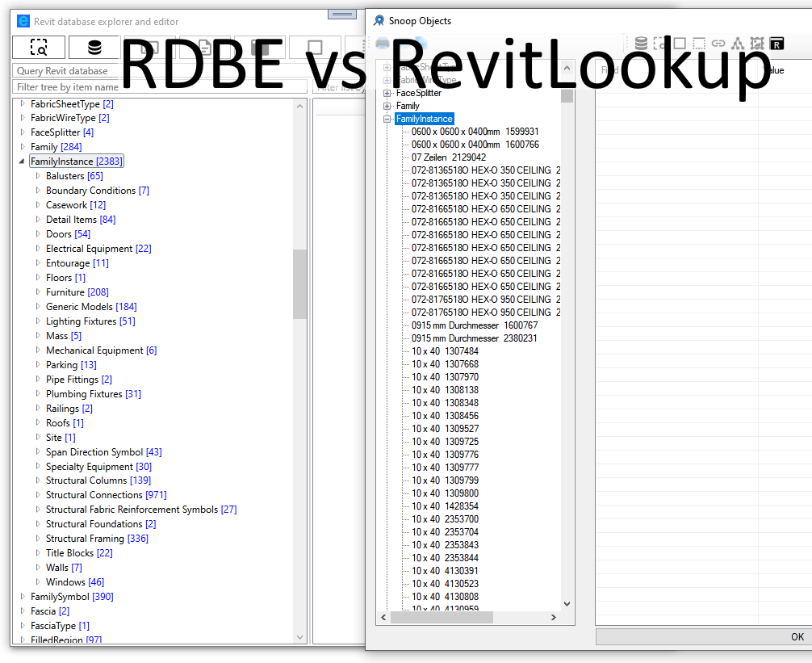Expand the FamilySymbol [390] node
The height and width of the screenshot is (663, 812).
point(23,596)
